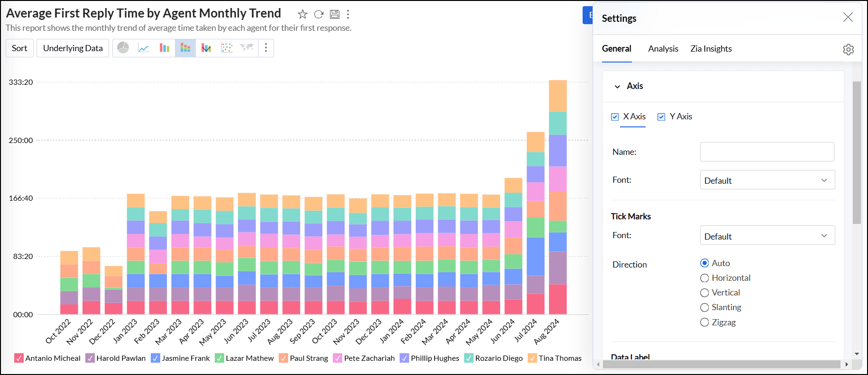Open the axis name Font dropdown
Image resolution: width=868 pixels, height=375 pixels.
click(x=767, y=180)
